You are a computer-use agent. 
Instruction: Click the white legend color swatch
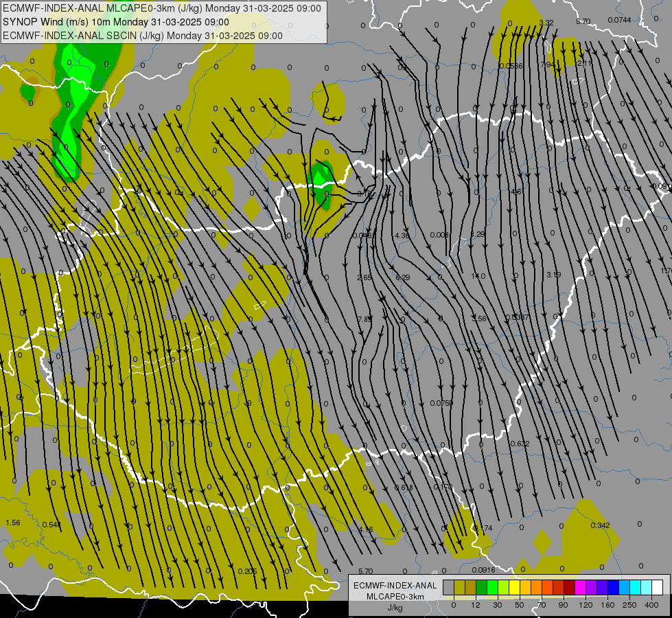[x=657, y=587]
